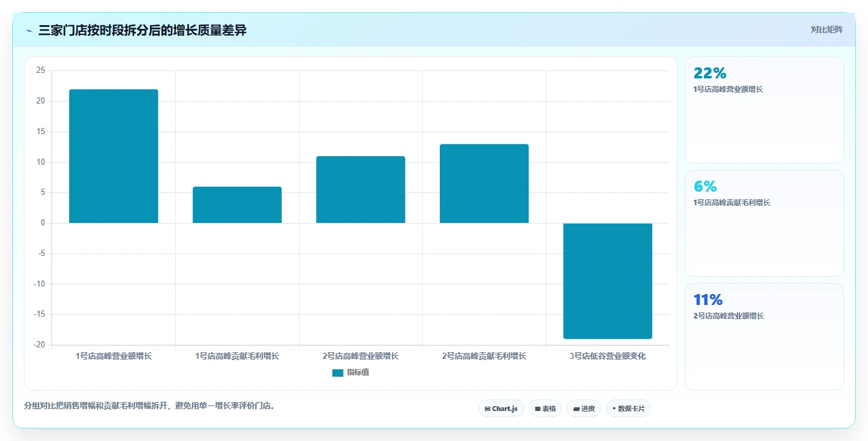
Task: Click the title 三家门店按时段拆分后的增长质量差异
Action: [x=142, y=30]
